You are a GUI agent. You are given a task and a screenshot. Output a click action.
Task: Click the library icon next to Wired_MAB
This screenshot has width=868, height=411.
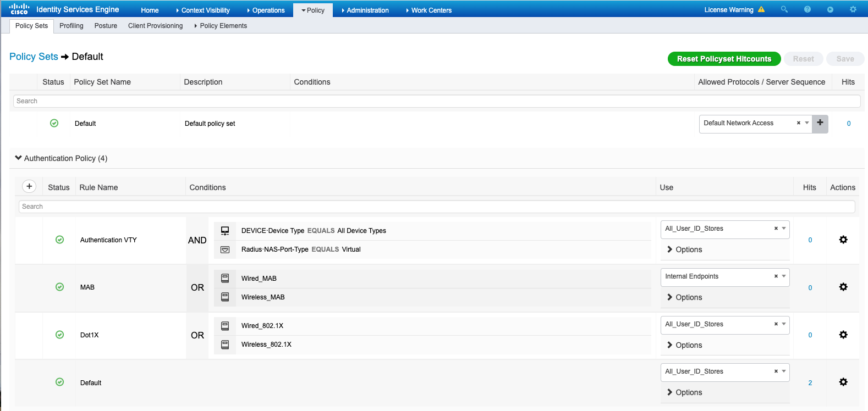[x=225, y=279]
